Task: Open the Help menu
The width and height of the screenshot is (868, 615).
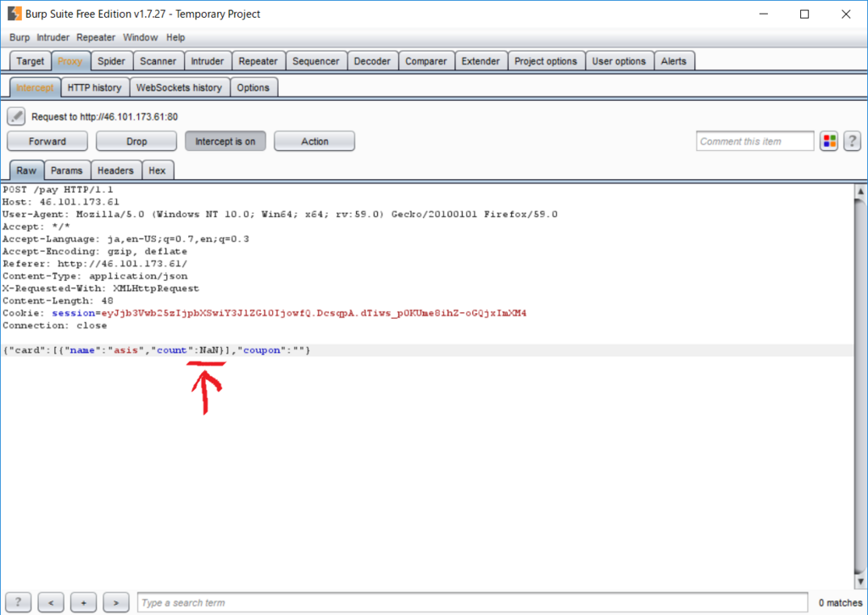Action: coord(175,37)
